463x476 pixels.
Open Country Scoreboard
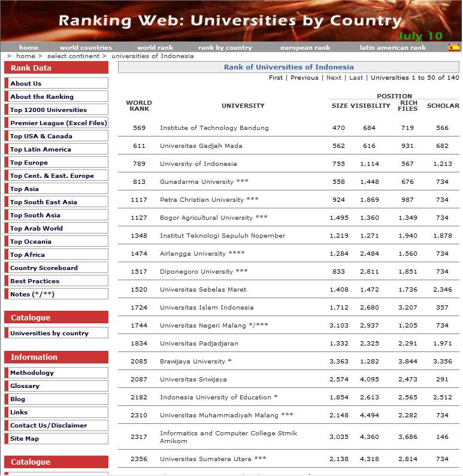pyautogui.click(x=56, y=268)
